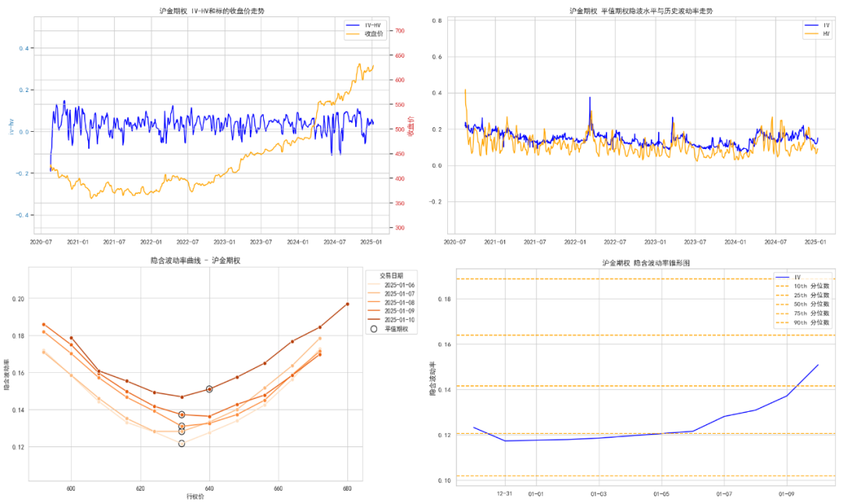Click the '2023-01' date tick in the IV-HV chart
The width and height of the screenshot is (843, 504).
tap(224, 242)
